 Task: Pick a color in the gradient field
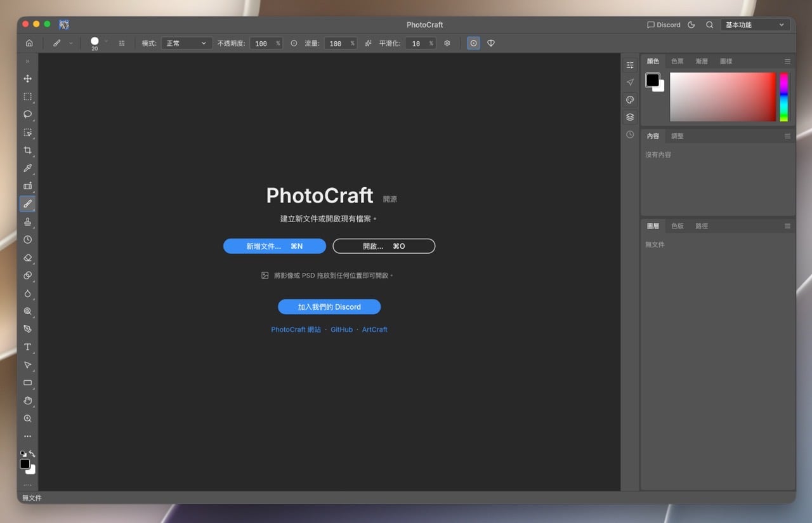pyautogui.click(x=723, y=96)
